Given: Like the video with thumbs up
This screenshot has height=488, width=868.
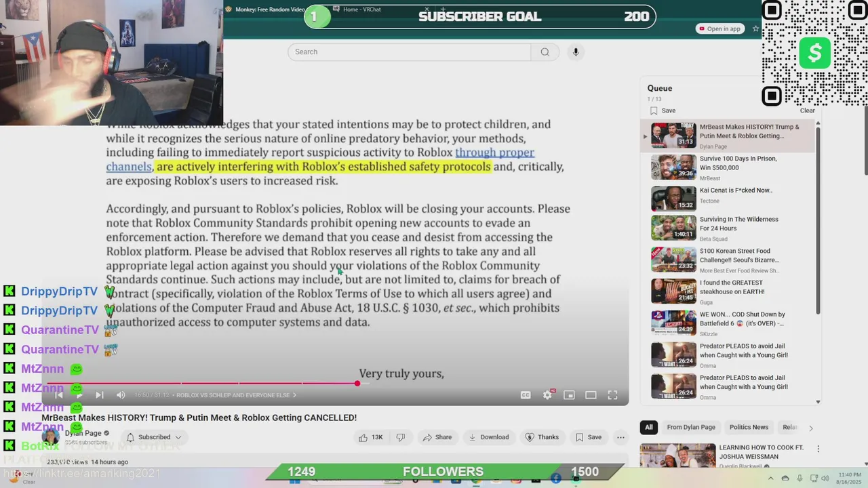Looking at the screenshot, I should [372, 437].
